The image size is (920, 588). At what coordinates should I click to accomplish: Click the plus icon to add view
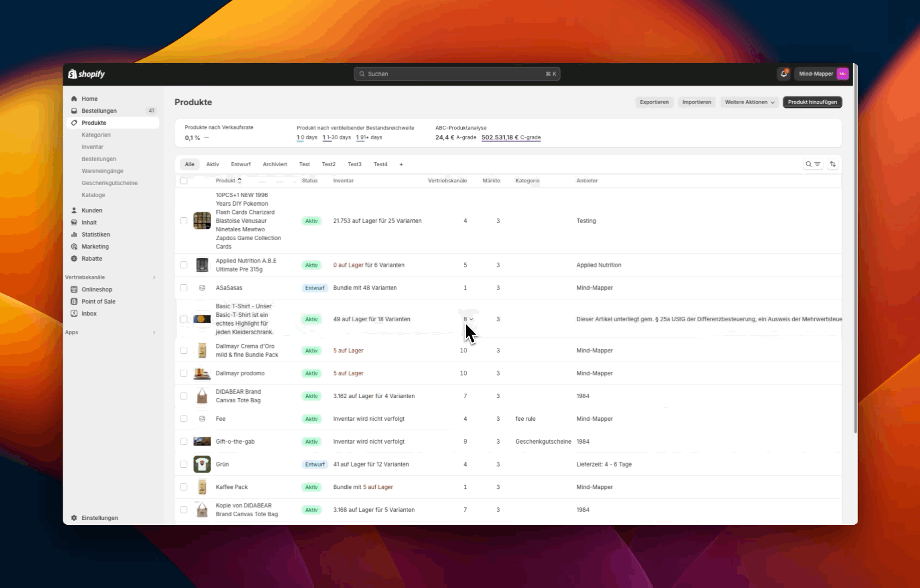pos(401,164)
